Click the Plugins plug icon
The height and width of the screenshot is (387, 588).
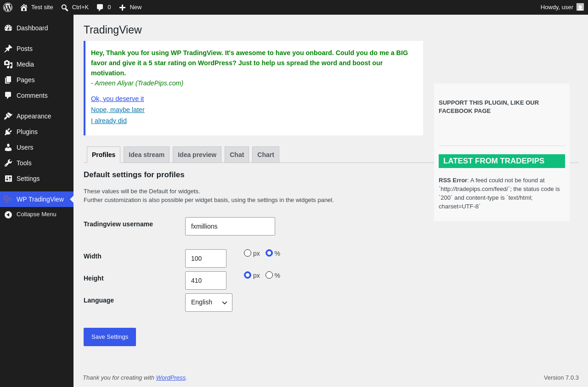pyautogui.click(x=8, y=132)
